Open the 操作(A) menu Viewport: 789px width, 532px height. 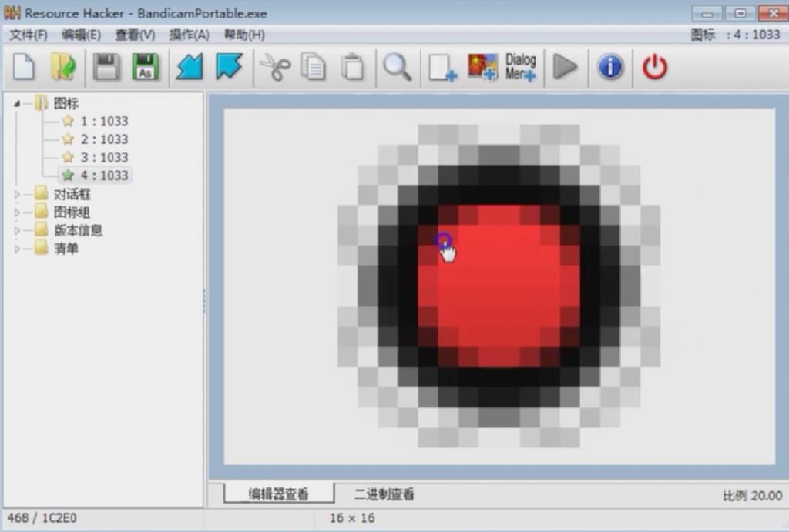click(x=189, y=35)
